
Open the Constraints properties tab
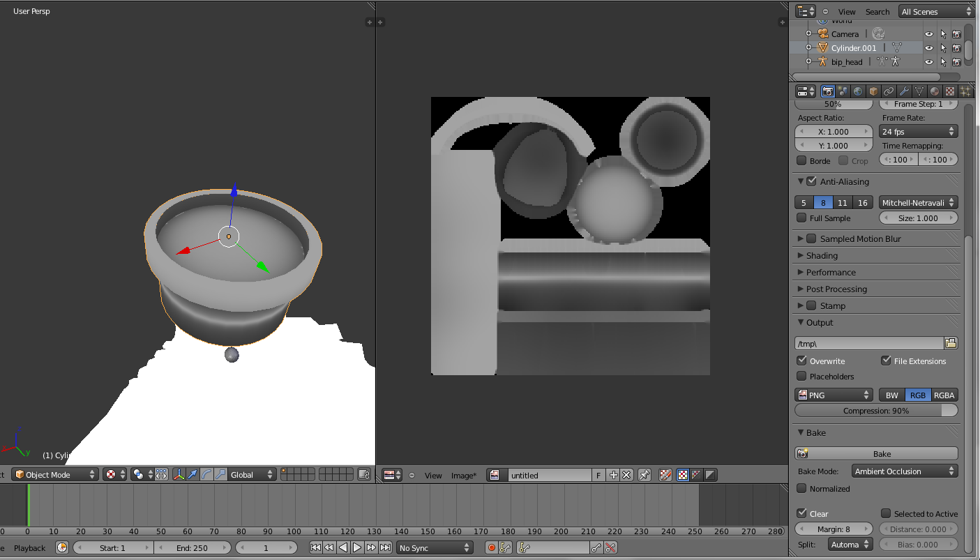coord(889,91)
